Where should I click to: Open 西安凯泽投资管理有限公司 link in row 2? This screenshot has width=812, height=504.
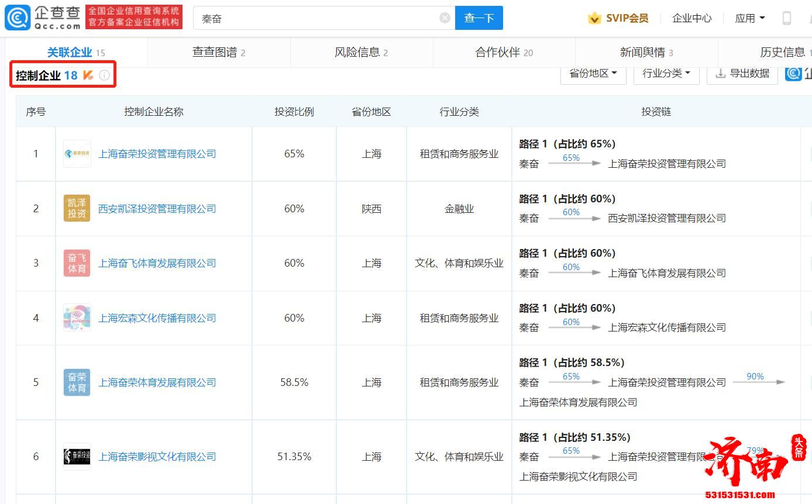point(157,209)
